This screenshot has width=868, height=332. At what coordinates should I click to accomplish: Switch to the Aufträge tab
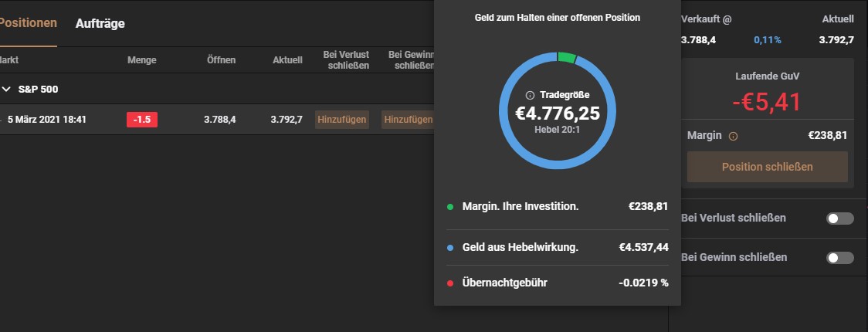pos(100,24)
